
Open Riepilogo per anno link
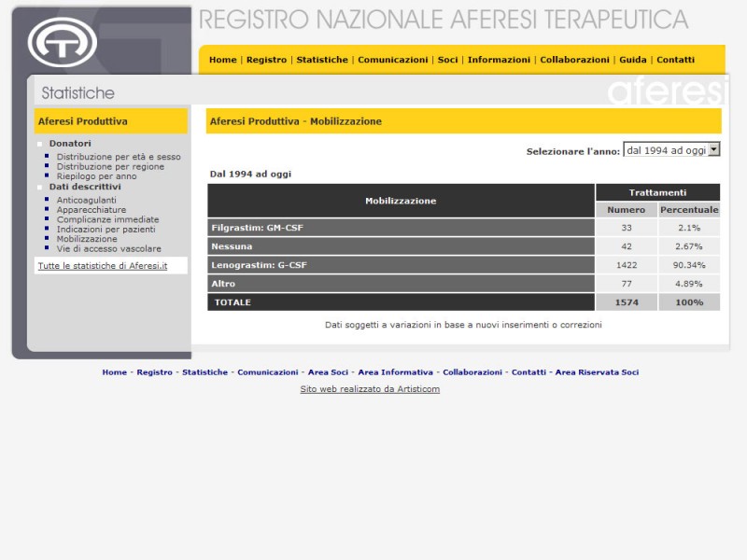(x=96, y=175)
